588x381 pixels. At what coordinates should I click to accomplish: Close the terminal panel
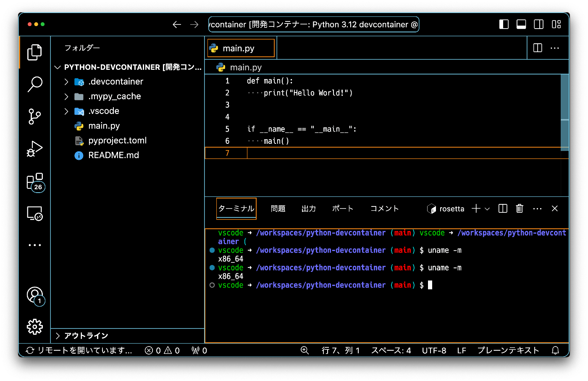click(x=555, y=209)
